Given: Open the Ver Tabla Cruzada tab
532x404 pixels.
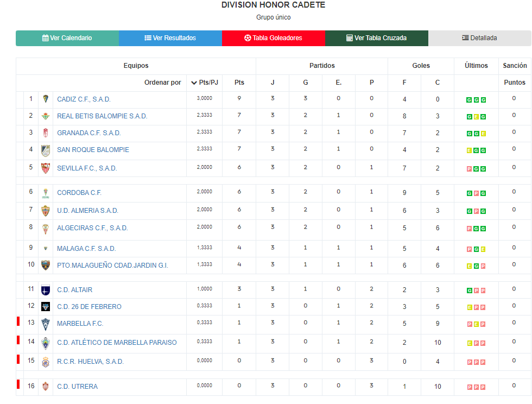Looking at the screenshot, I should coord(377,38).
